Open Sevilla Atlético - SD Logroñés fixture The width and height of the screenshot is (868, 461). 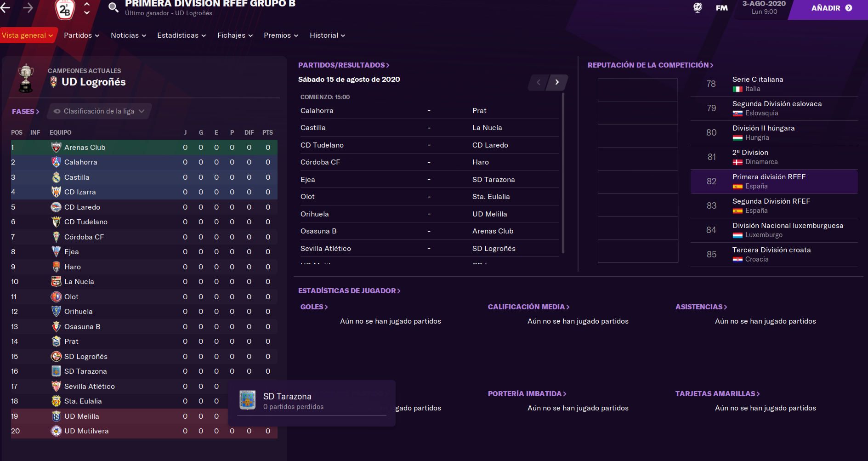click(x=429, y=249)
